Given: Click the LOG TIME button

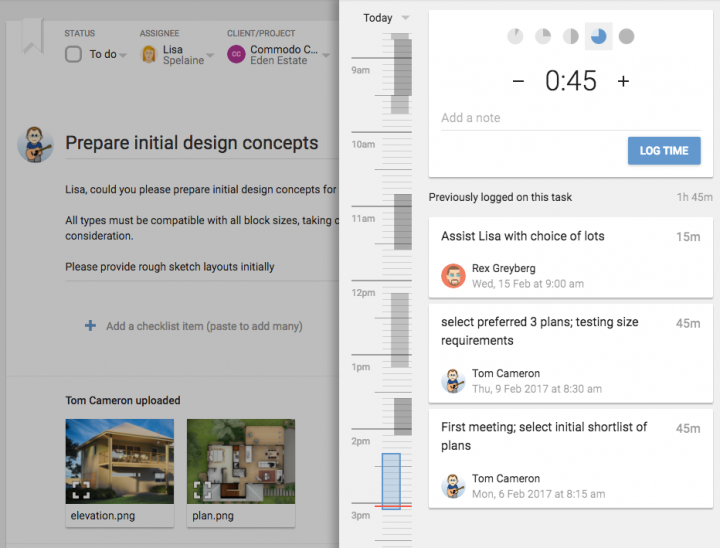Looking at the screenshot, I should [x=664, y=151].
